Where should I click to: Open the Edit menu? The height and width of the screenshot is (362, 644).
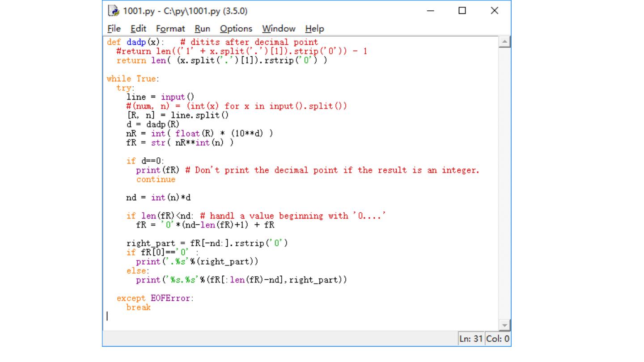pos(138,29)
